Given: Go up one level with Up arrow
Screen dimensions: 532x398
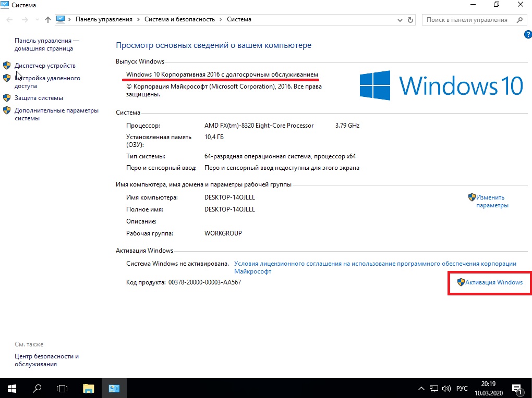Looking at the screenshot, I should (x=48, y=20).
